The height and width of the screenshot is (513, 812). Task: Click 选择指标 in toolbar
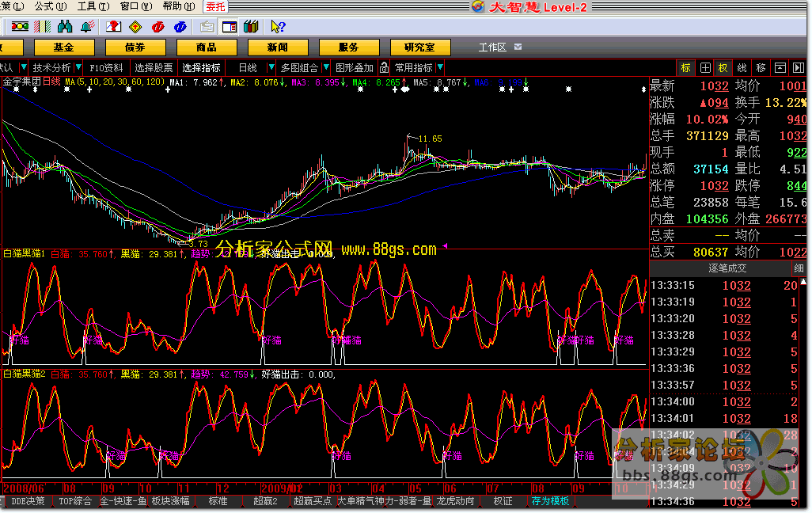pyautogui.click(x=202, y=68)
